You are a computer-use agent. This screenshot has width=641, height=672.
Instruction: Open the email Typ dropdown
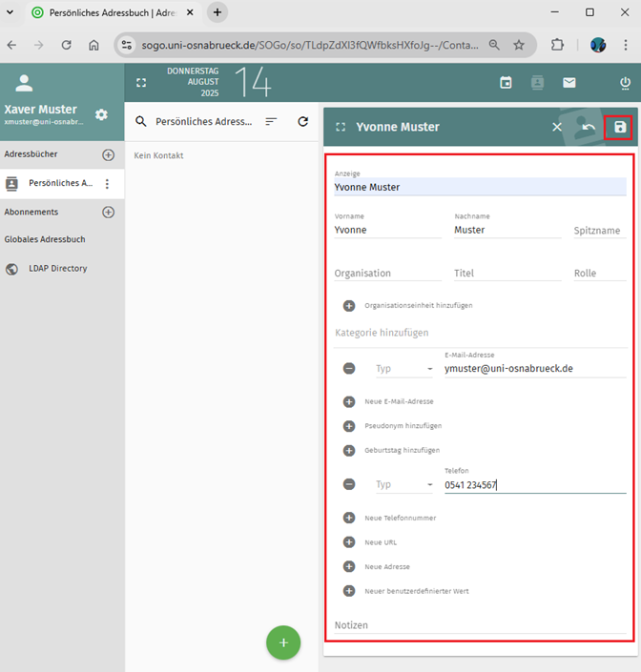pos(403,368)
